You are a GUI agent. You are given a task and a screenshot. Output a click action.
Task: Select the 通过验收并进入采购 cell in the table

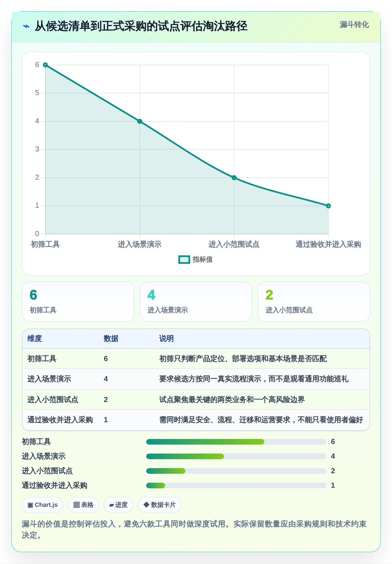point(60,420)
